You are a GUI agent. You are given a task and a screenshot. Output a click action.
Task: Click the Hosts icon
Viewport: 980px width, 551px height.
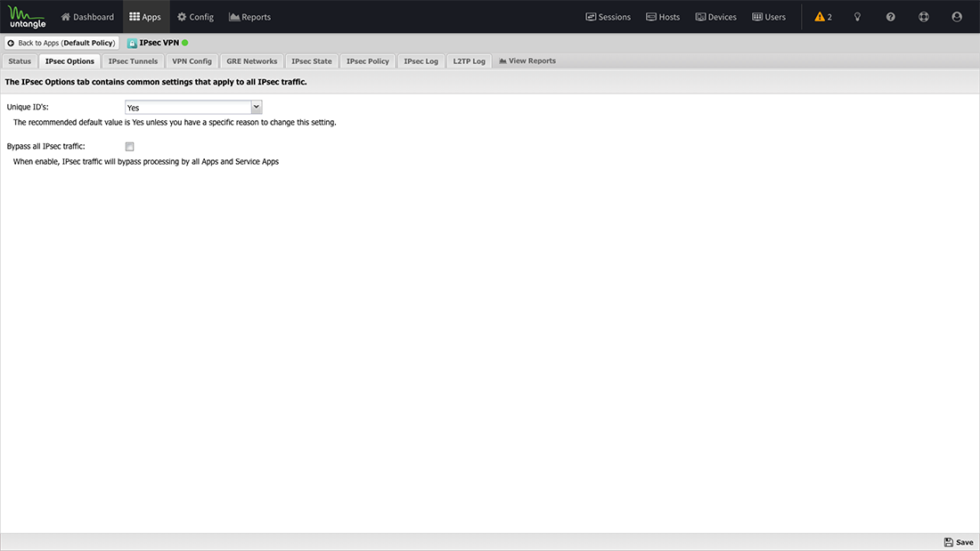pyautogui.click(x=650, y=17)
